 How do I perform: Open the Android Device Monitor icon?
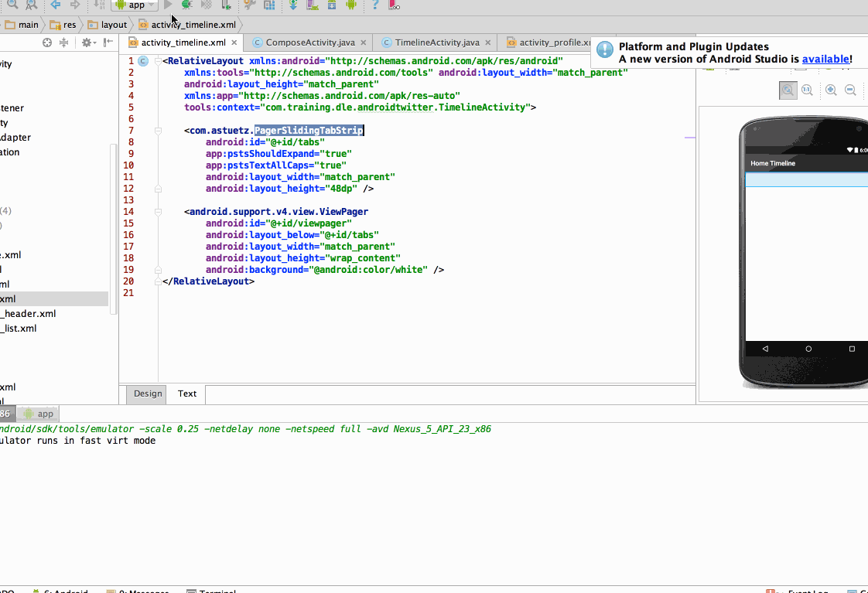point(351,5)
